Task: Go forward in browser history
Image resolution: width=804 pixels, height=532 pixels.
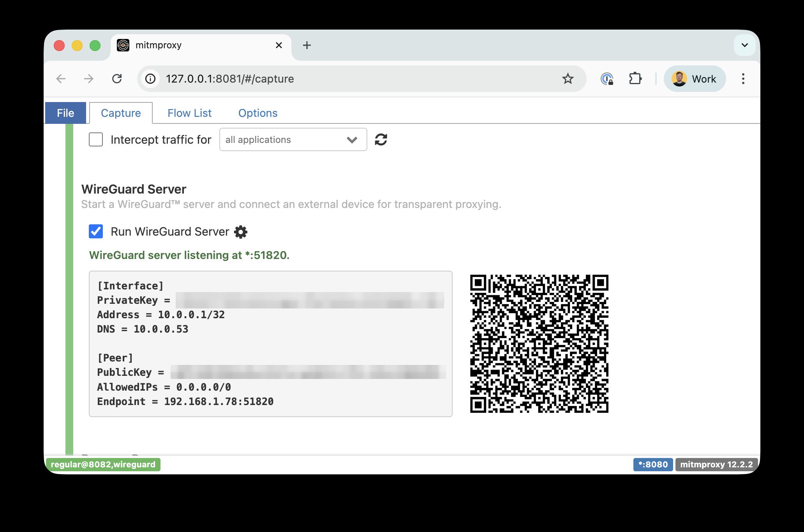Action: (89, 79)
